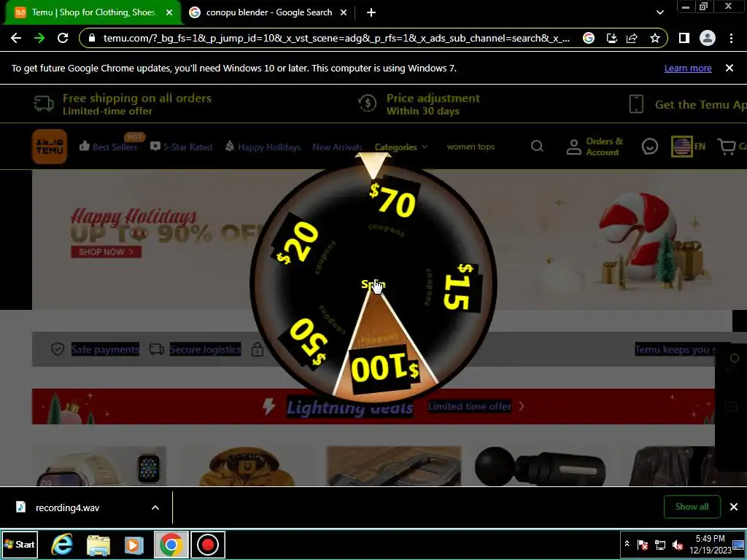Click the Get the Temu App link
Screen dimensions: 747x560
pyautogui.click(x=688, y=104)
